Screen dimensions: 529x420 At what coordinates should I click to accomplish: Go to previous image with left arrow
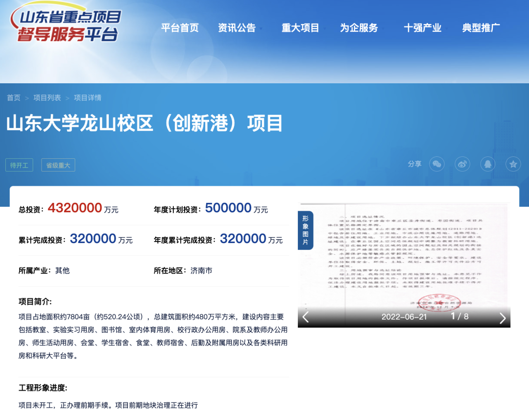pos(306,317)
